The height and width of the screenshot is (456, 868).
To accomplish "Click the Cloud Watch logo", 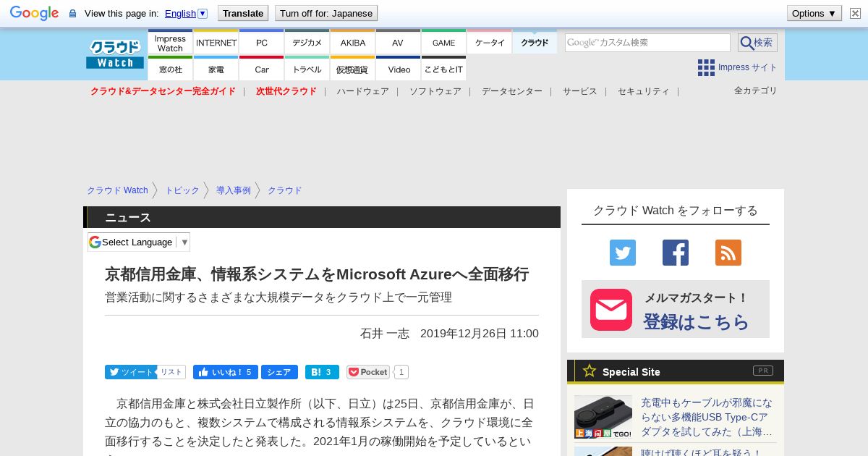I will coord(115,54).
